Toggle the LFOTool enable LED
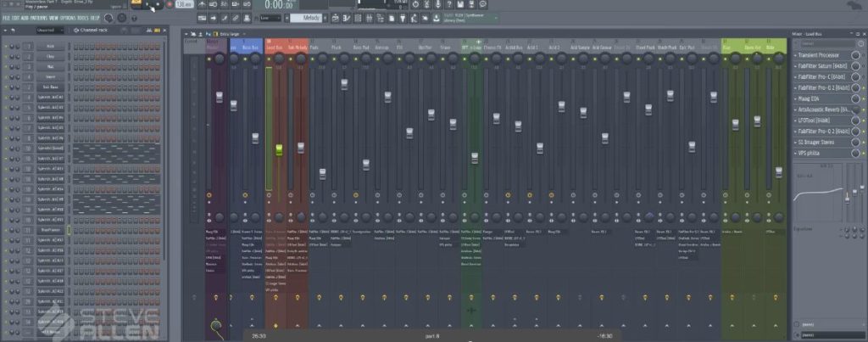 click(864, 121)
